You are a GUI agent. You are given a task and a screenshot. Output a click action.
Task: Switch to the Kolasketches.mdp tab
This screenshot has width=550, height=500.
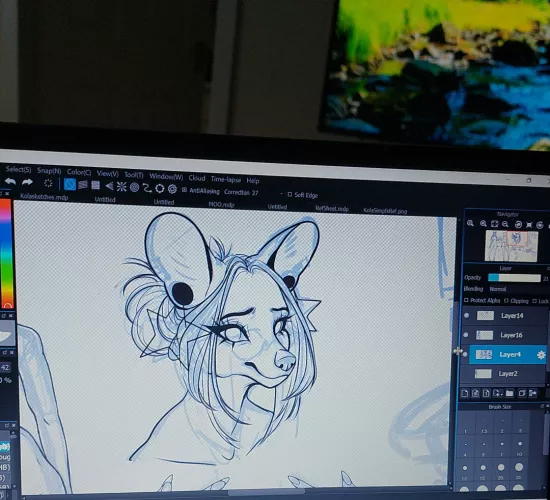pyautogui.click(x=44, y=197)
